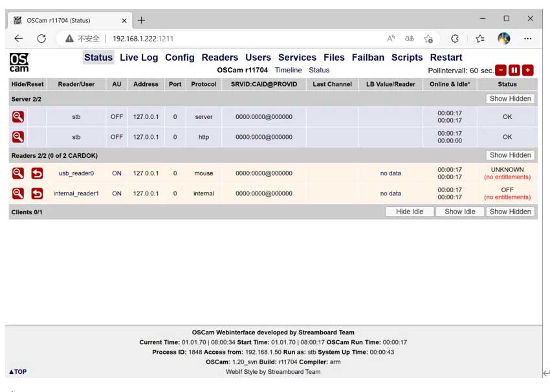This screenshot has height=392, width=550.
Task: Click the 'mouse' protocol cell
Action: click(204, 173)
